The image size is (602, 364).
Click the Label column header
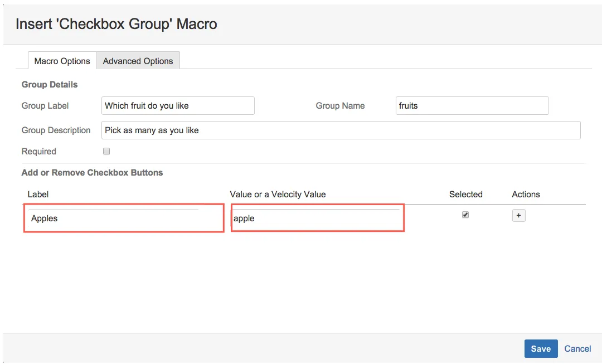click(x=38, y=195)
